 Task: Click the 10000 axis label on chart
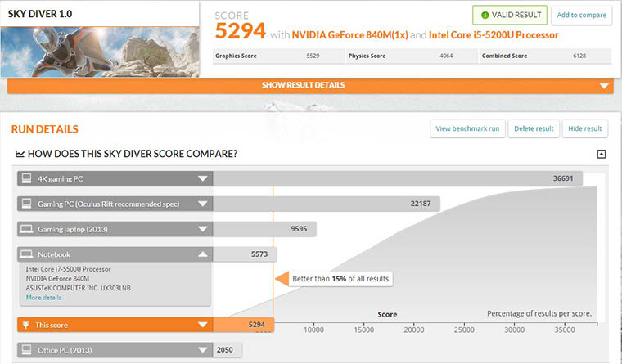coord(313,330)
